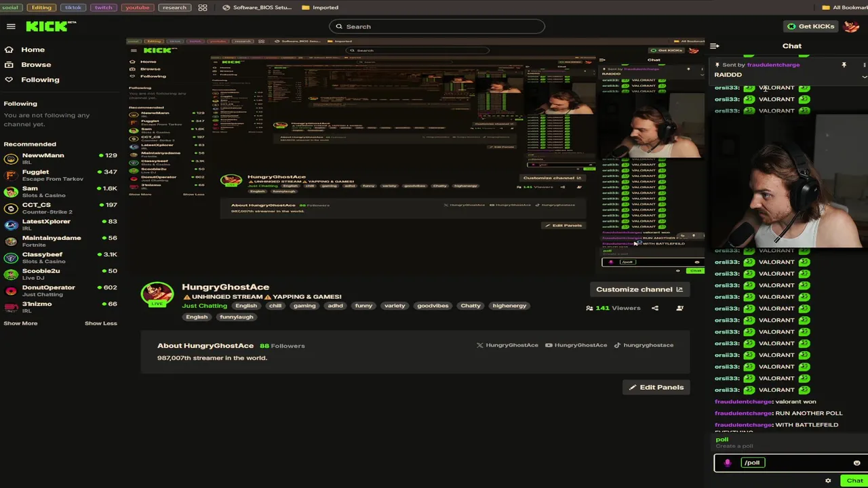Click Edit Panels button
Image resolution: width=868 pixels, height=488 pixels.
656,387
